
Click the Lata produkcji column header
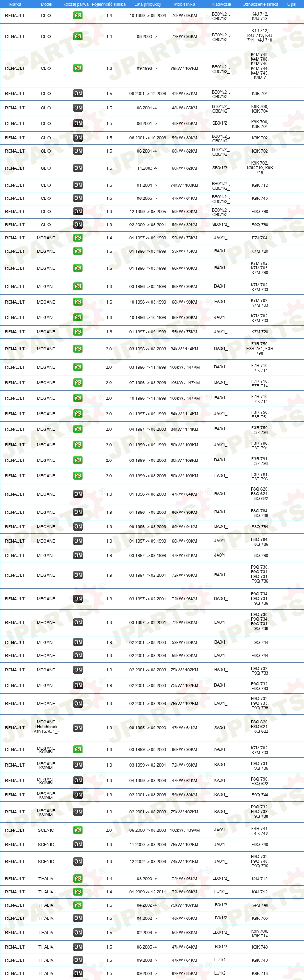pyautogui.click(x=148, y=4)
